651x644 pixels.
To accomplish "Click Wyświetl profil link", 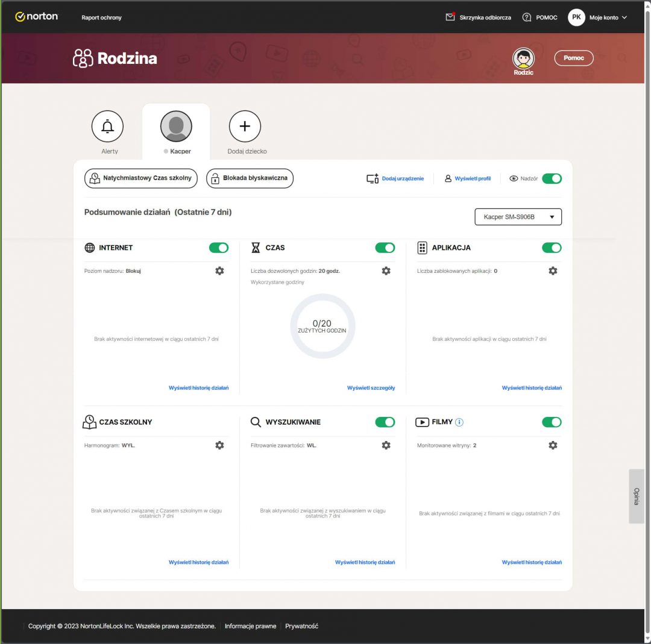I will click(473, 178).
